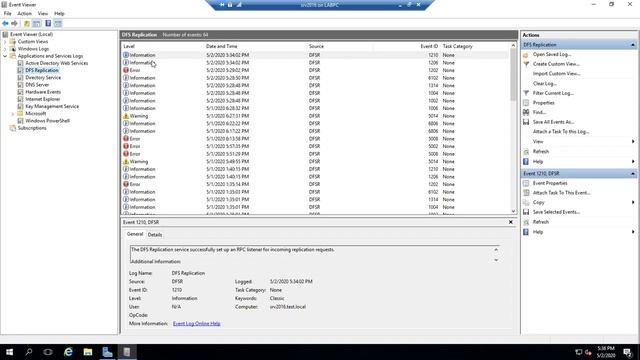Select the Event Viewer (Local) root node
Viewport: 640px width, 360px height.
click(x=31, y=34)
